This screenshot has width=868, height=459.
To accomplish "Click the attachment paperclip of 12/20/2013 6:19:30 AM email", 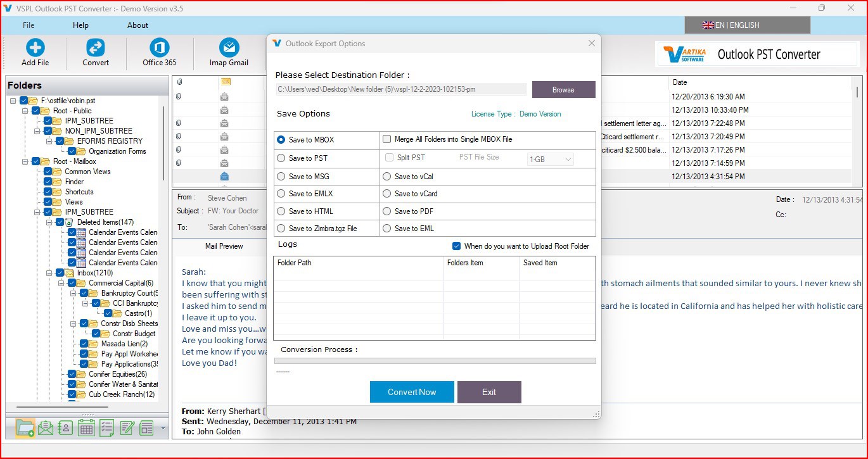I will 179,97.
